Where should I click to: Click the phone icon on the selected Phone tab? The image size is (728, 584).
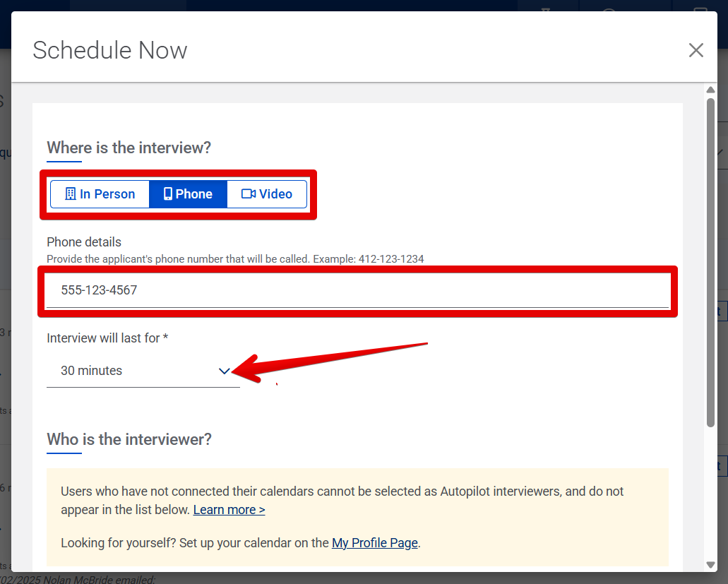(167, 193)
